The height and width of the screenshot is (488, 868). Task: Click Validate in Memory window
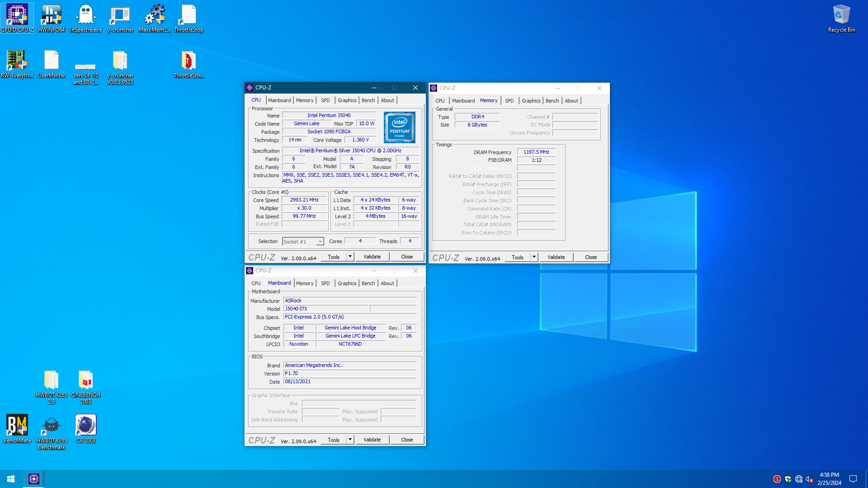tap(556, 257)
